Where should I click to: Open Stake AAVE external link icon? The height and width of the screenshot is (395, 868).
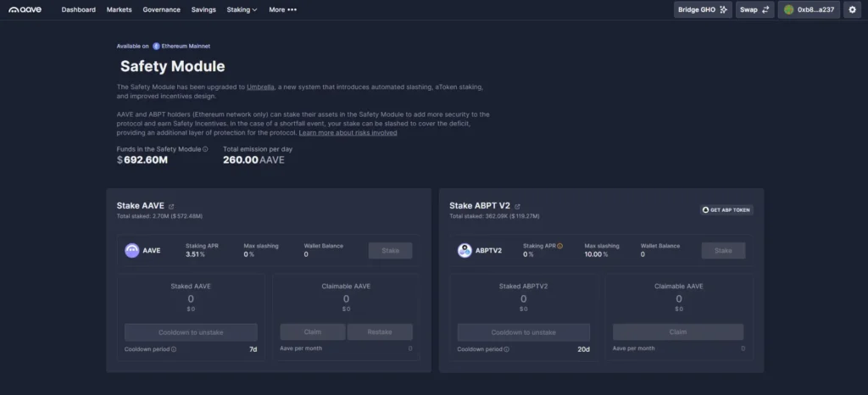[x=171, y=206]
